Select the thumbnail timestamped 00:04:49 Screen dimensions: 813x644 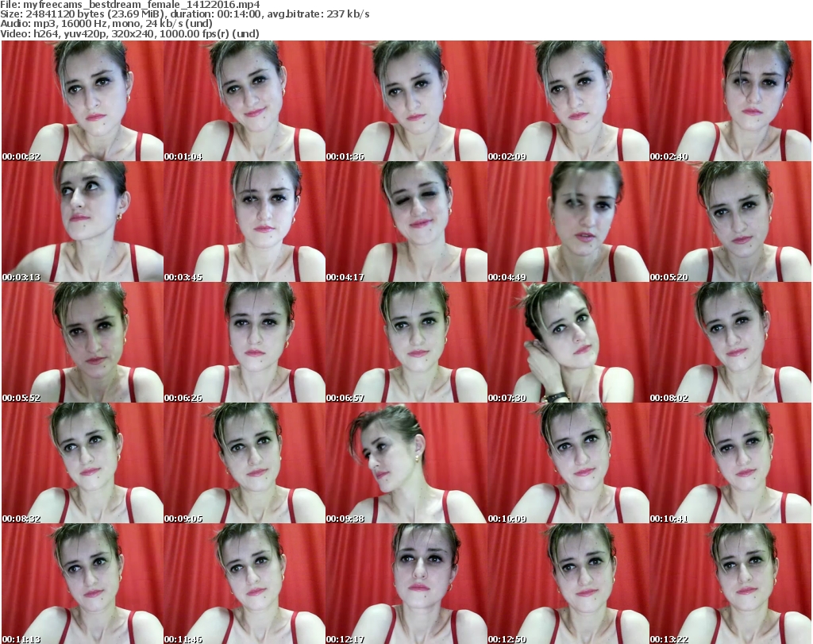[x=568, y=222]
